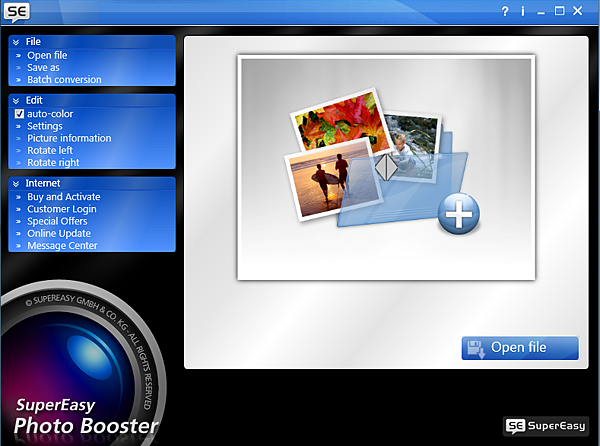Open help via the question mark icon
600x446 pixels.
point(505,11)
